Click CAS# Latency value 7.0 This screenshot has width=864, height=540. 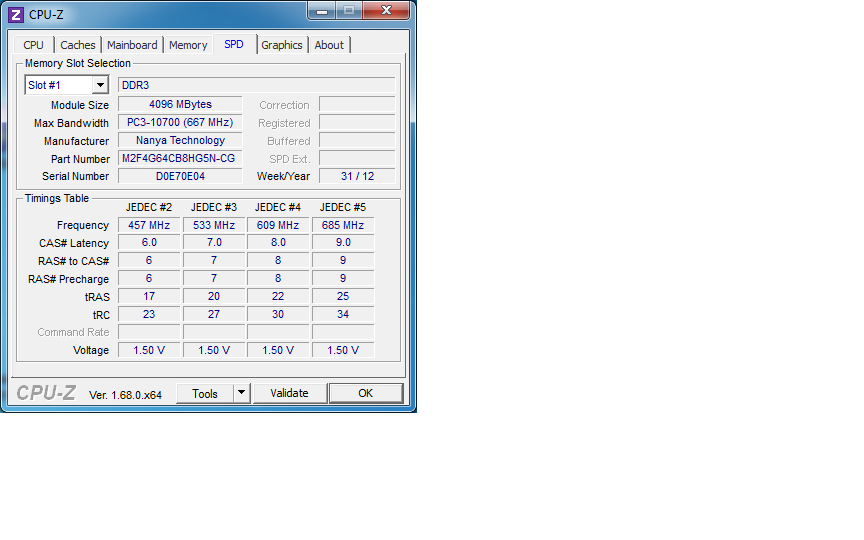(x=214, y=242)
